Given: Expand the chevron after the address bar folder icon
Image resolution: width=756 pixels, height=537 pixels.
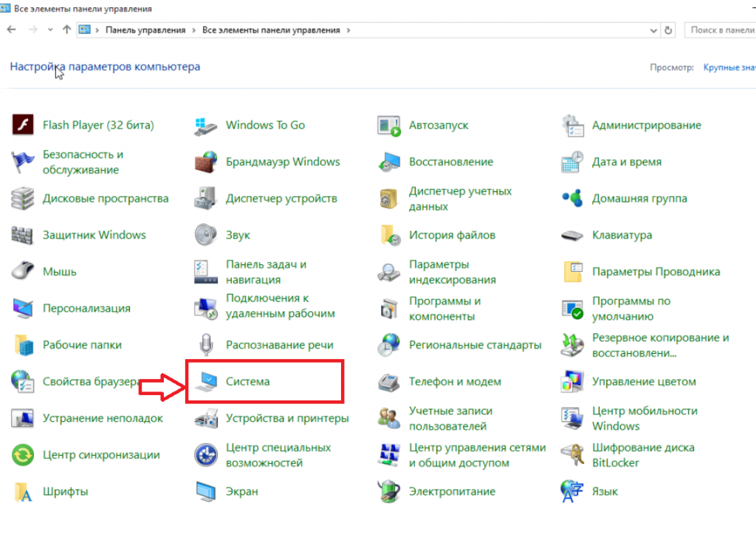Looking at the screenshot, I should tap(97, 30).
